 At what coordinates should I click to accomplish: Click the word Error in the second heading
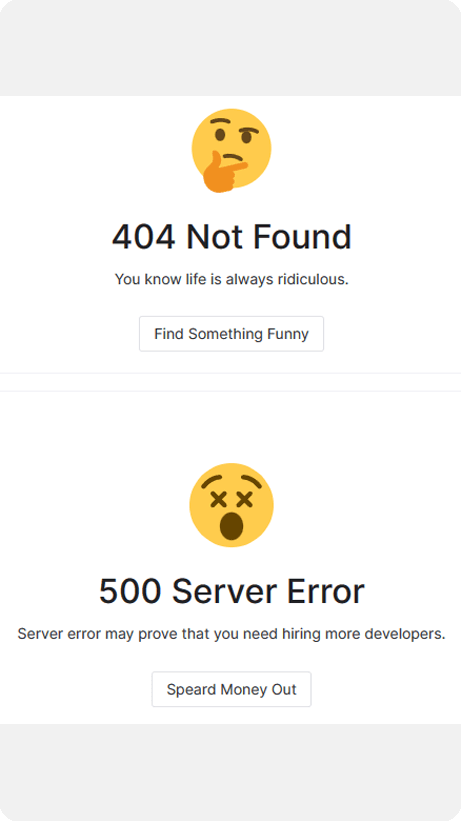click(x=325, y=592)
